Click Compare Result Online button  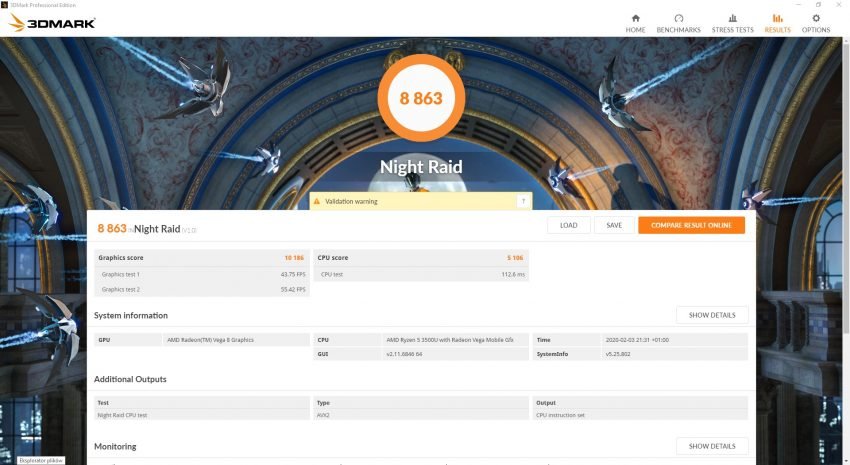[691, 225]
